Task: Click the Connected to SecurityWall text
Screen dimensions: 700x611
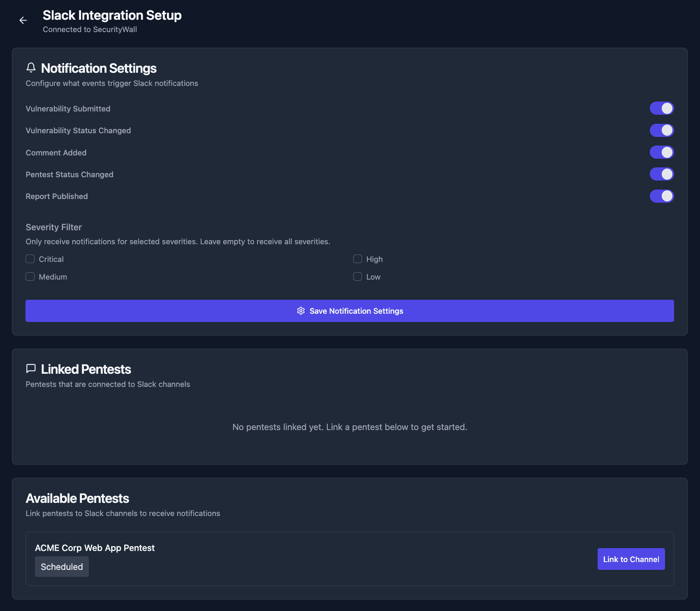Action: (x=90, y=29)
